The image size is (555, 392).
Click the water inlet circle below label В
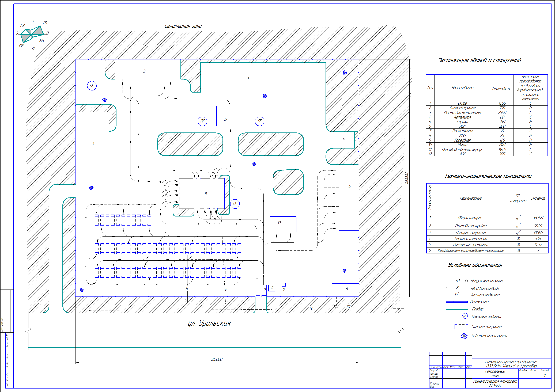[x=188, y=301]
